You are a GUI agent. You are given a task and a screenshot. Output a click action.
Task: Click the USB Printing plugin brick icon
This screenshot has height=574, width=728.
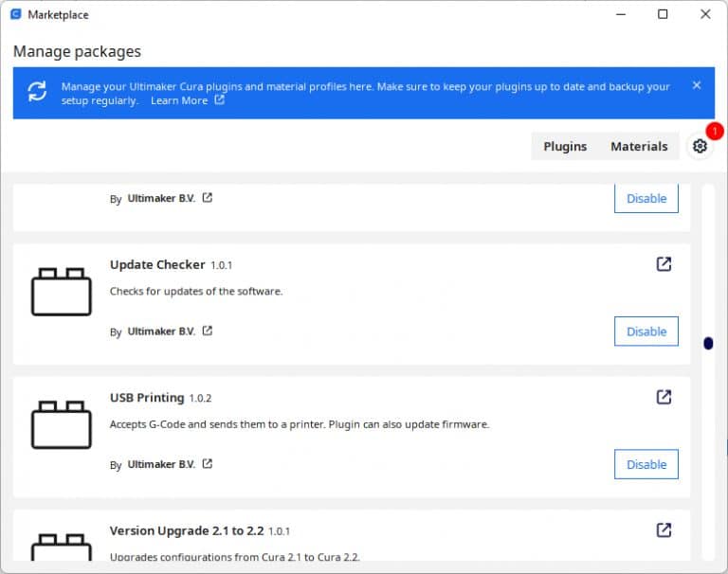point(62,424)
